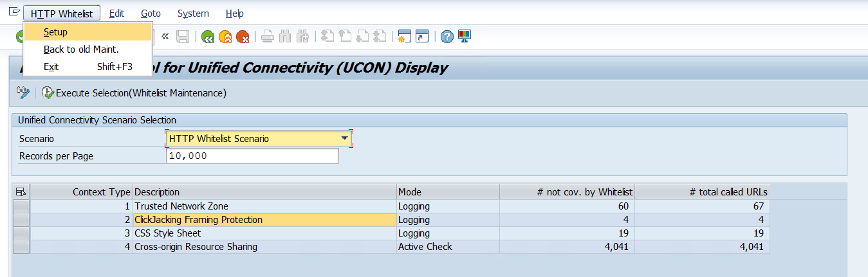Screen dimensions: 868x277
Task: Click the Records per Page input field
Action: [x=252, y=156]
